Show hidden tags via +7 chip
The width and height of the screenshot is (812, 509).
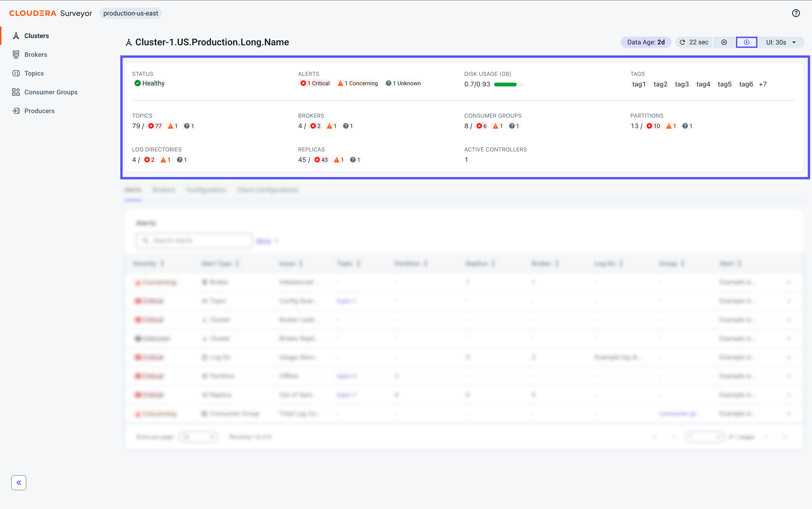(762, 84)
